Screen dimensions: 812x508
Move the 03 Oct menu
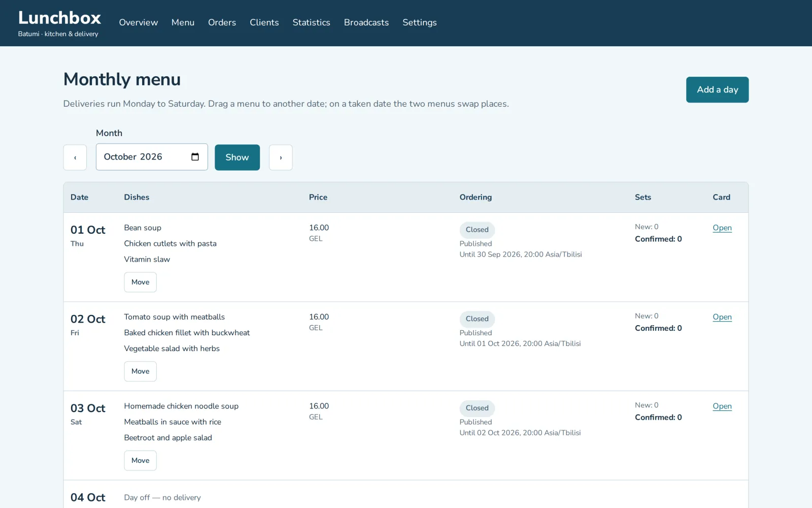tap(141, 460)
